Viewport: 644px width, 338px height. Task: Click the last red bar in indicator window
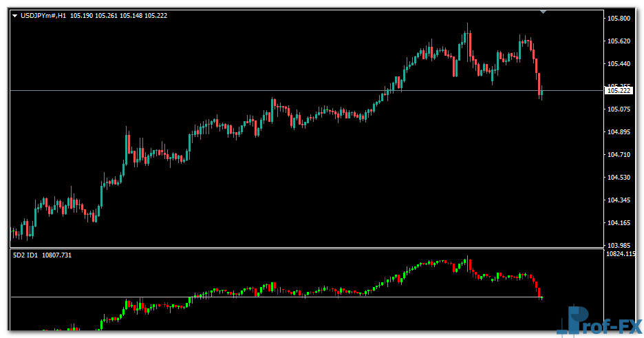click(x=539, y=292)
